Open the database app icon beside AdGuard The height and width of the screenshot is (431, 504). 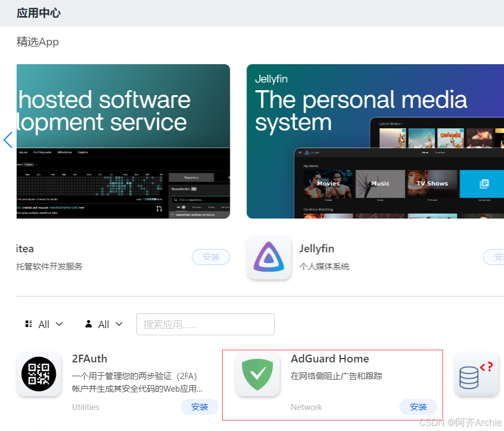click(x=476, y=374)
